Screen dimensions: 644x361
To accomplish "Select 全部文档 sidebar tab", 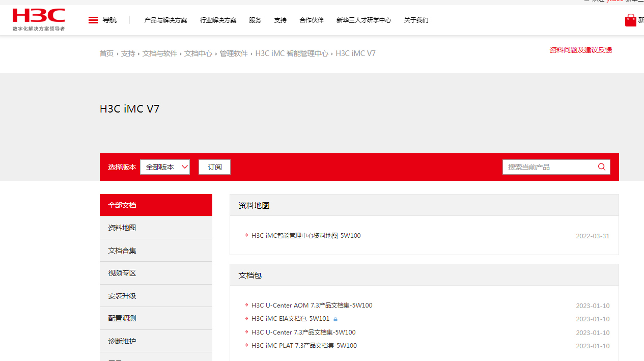I will coord(156,205).
